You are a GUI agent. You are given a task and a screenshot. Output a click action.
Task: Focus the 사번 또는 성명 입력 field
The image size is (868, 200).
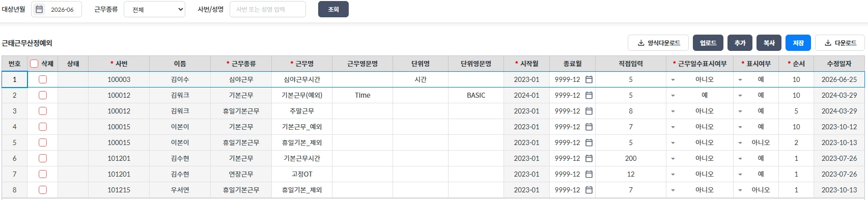pyautogui.click(x=268, y=9)
